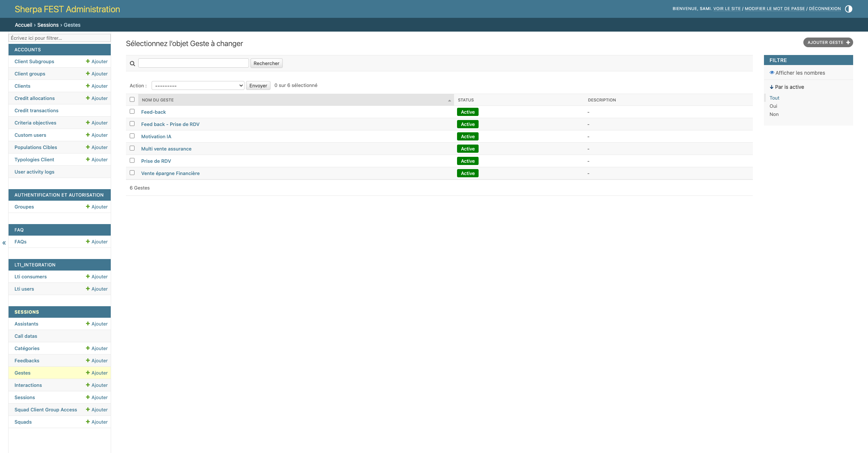Open Call datas sidebar item

coord(26,336)
